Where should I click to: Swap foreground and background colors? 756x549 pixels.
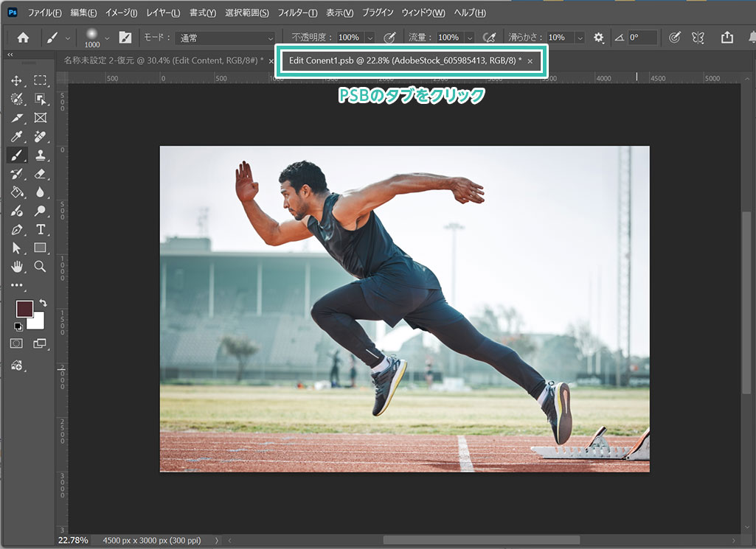click(43, 303)
